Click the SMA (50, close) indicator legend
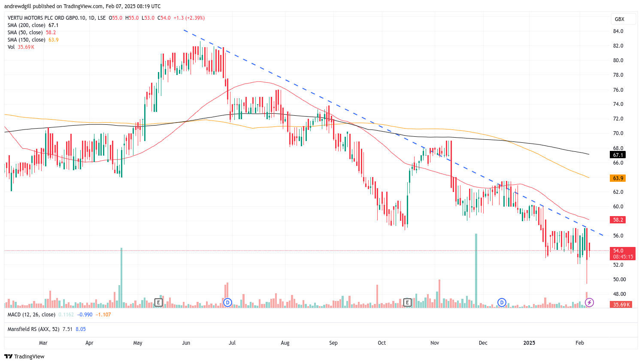The height and width of the screenshot is (364, 642). [x=32, y=33]
